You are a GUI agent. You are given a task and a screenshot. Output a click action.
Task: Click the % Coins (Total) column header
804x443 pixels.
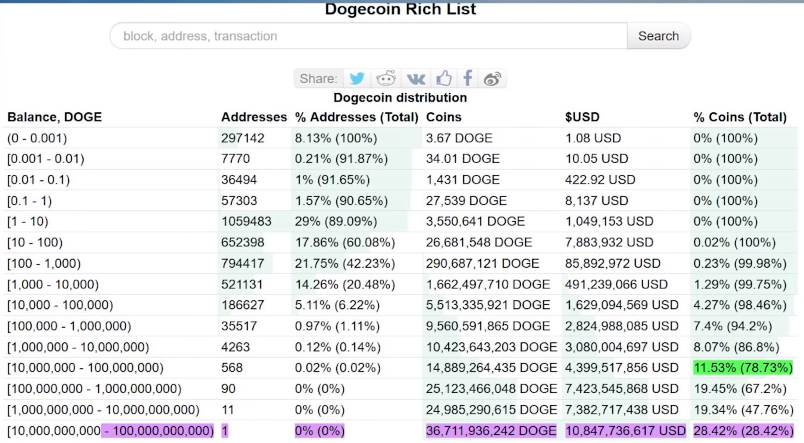click(740, 117)
